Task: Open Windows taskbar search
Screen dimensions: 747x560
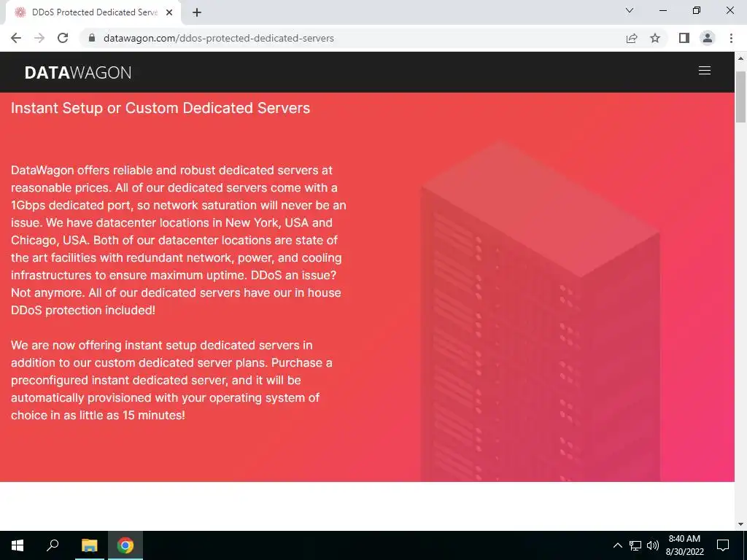Action: (x=53, y=545)
